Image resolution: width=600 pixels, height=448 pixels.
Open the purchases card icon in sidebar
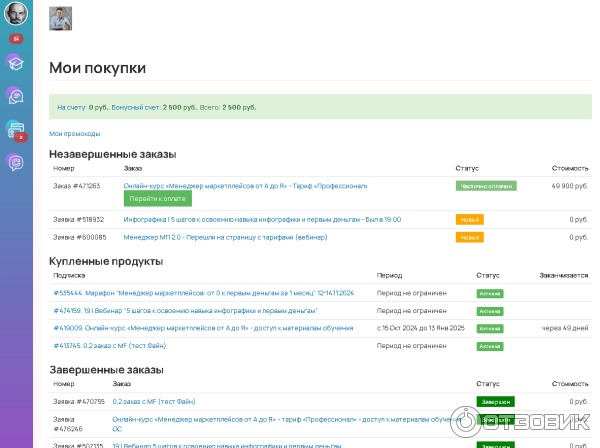15,129
